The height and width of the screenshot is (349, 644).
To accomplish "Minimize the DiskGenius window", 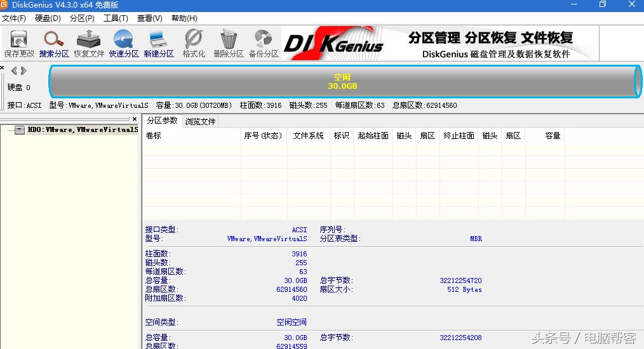I will point(574,4).
